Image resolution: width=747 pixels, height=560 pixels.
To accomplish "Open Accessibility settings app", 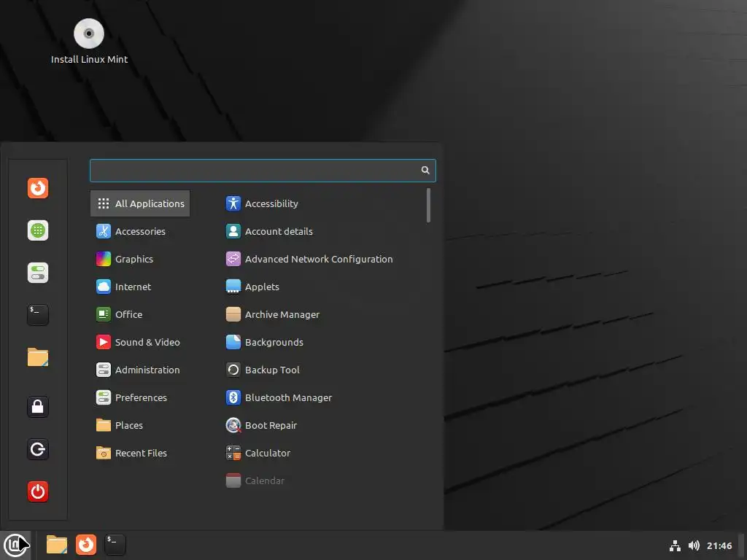I will tap(322, 203).
